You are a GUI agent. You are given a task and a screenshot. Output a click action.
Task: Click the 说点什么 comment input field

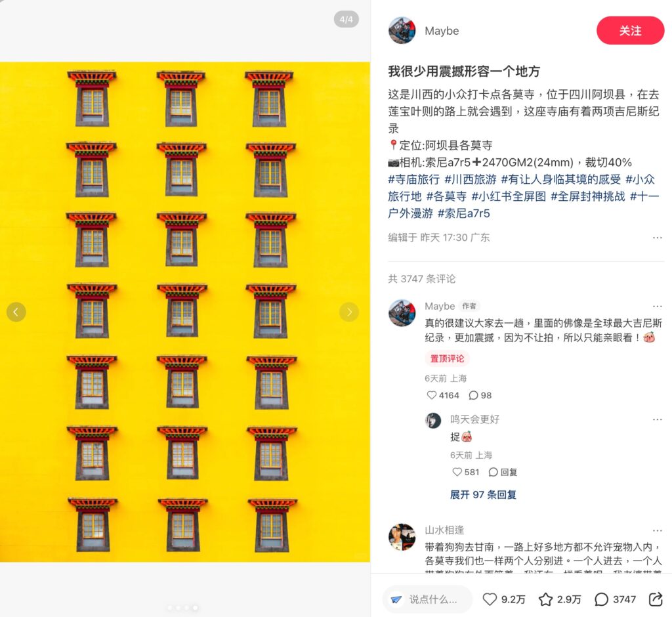coord(427,599)
